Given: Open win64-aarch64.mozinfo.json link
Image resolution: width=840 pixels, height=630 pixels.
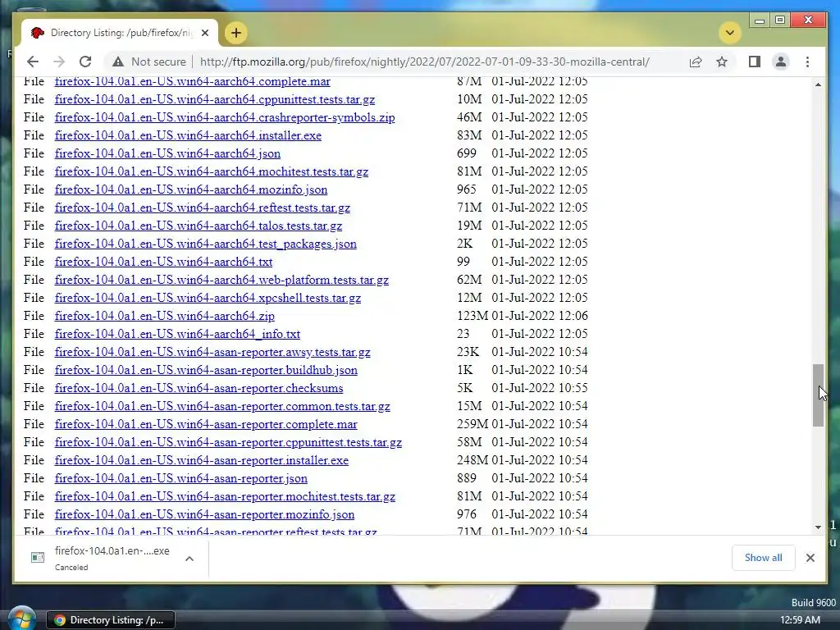Looking at the screenshot, I should (x=190, y=189).
